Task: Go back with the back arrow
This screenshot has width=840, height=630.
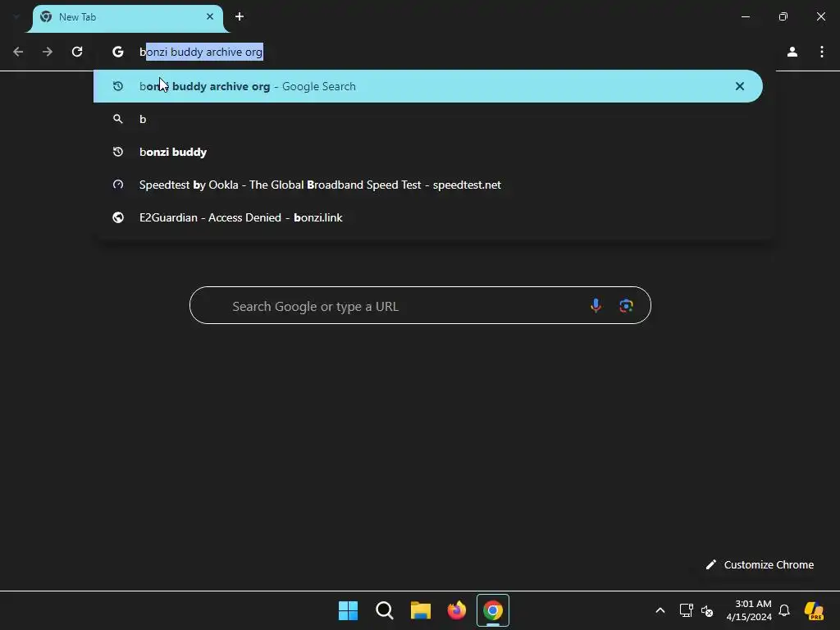Action: (18, 52)
